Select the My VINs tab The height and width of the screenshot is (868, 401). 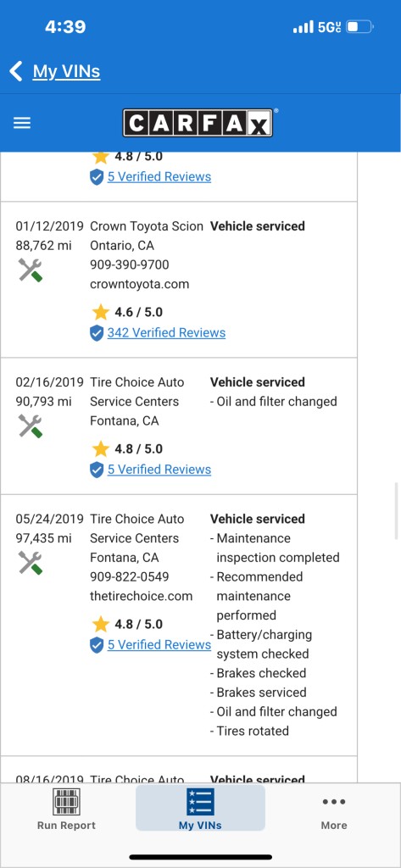click(x=200, y=809)
